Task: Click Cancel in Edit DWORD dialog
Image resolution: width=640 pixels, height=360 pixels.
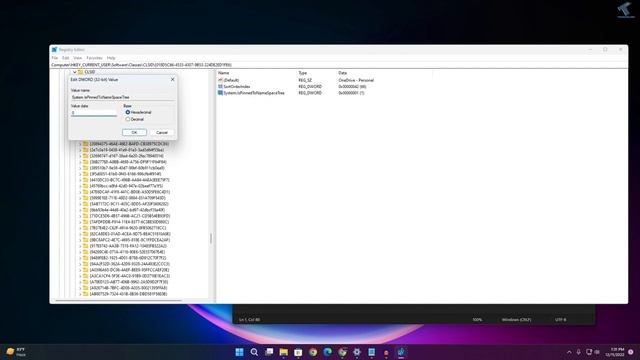Action: (162, 132)
